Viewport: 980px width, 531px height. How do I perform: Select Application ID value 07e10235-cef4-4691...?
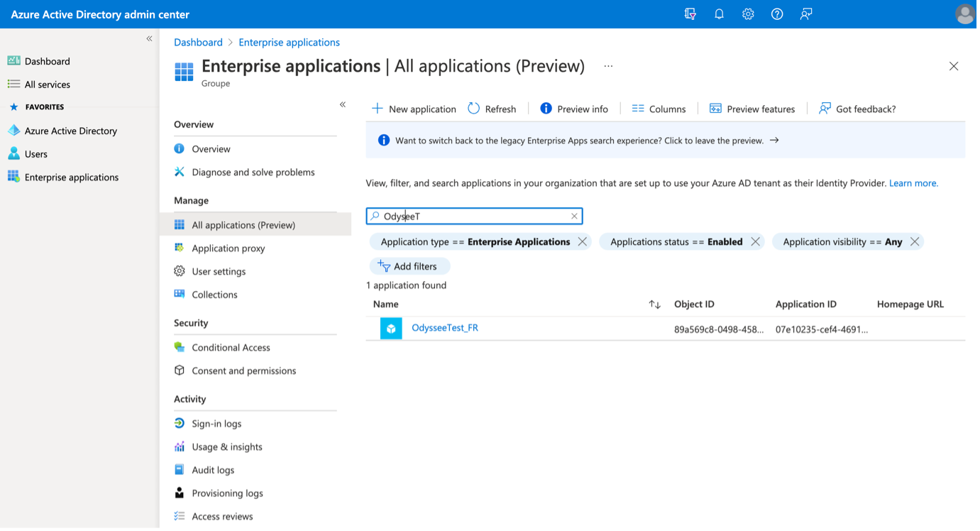pyautogui.click(x=822, y=329)
